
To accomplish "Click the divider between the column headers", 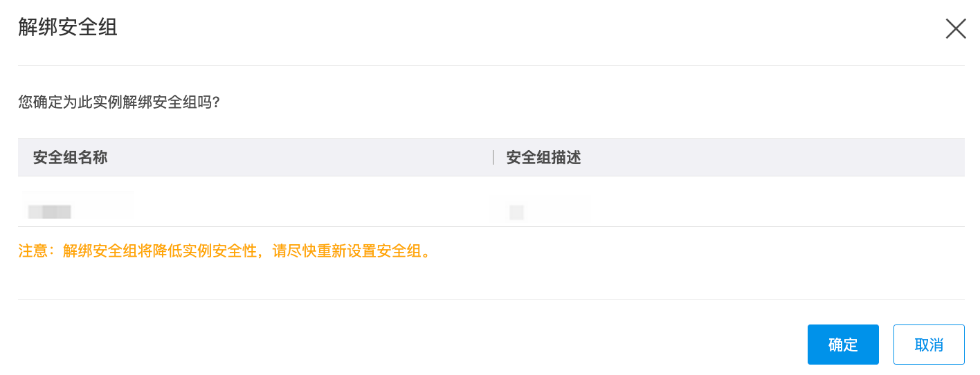I will tap(493, 158).
